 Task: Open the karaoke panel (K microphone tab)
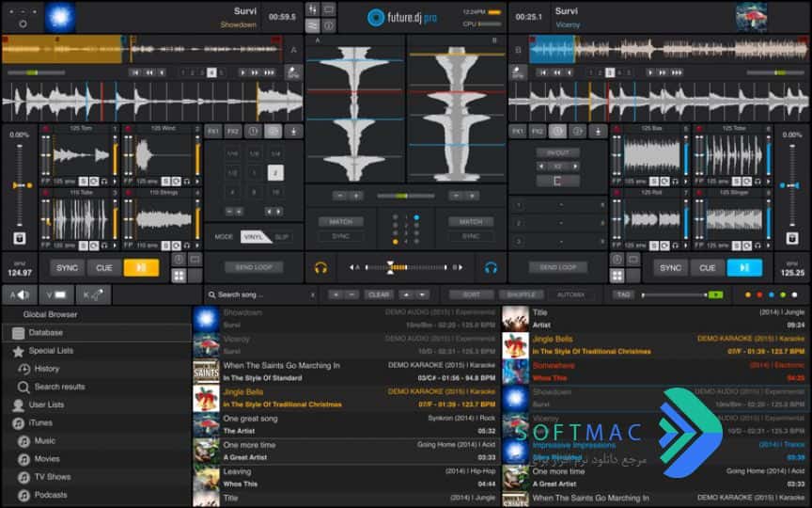pyautogui.click(x=93, y=295)
